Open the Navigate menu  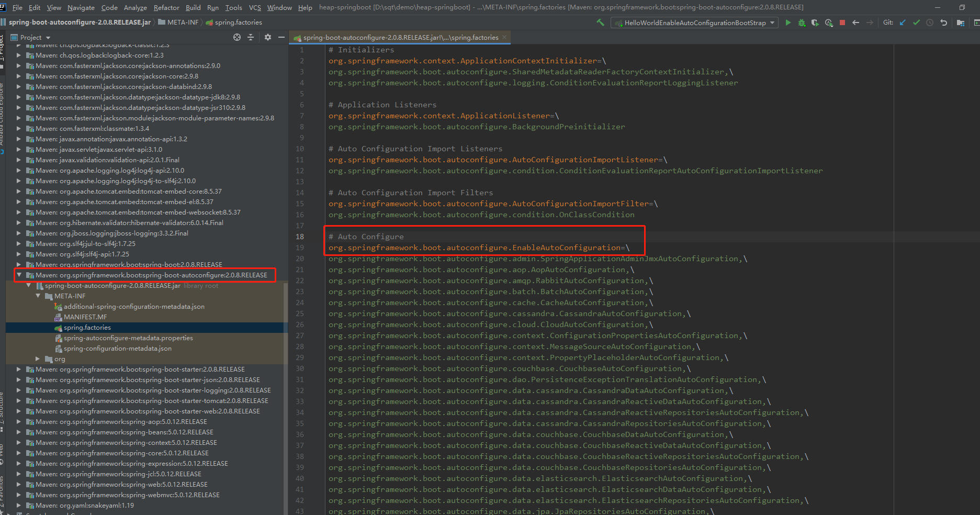pyautogui.click(x=81, y=7)
